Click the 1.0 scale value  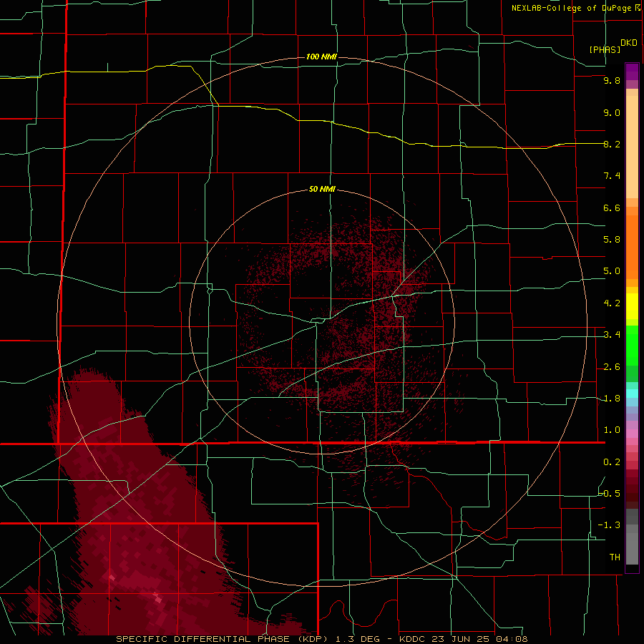(612, 430)
